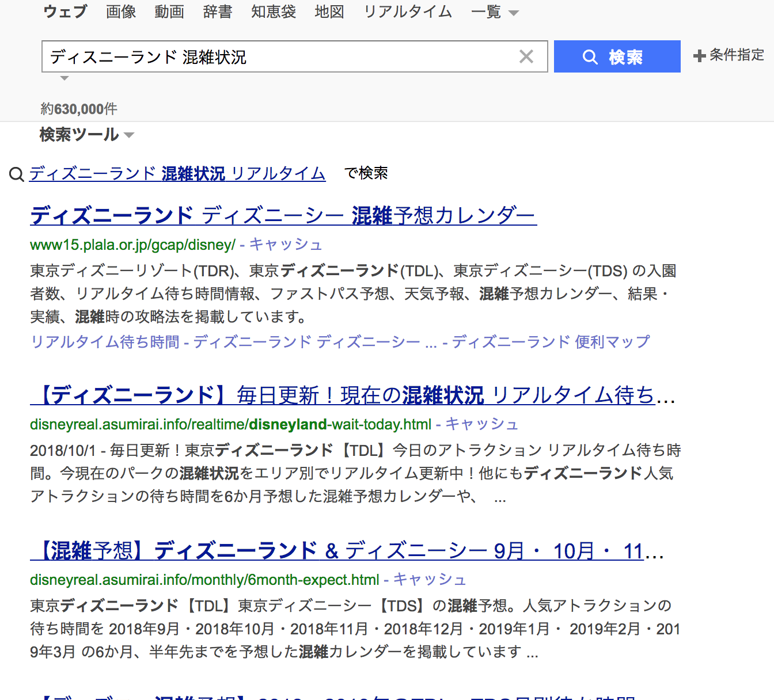The image size is (774, 700).
Task: Open the 検索ツール dropdown
Action: (x=86, y=135)
